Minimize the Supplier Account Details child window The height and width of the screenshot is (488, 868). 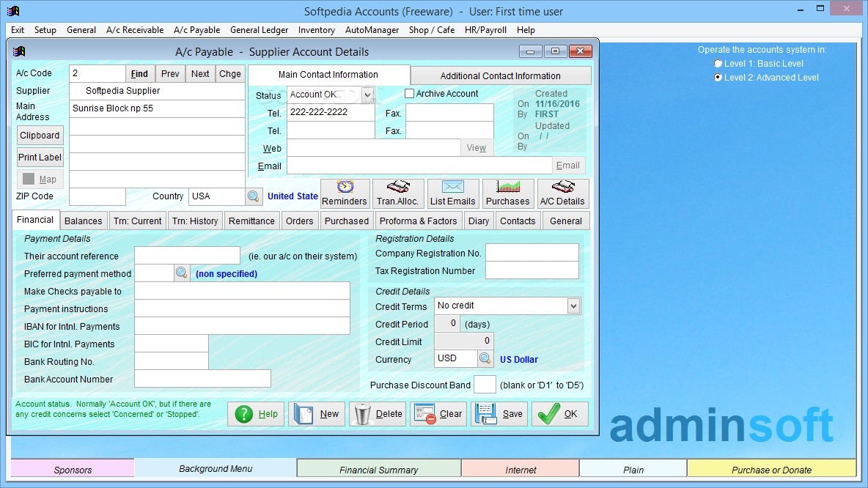click(530, 51)
